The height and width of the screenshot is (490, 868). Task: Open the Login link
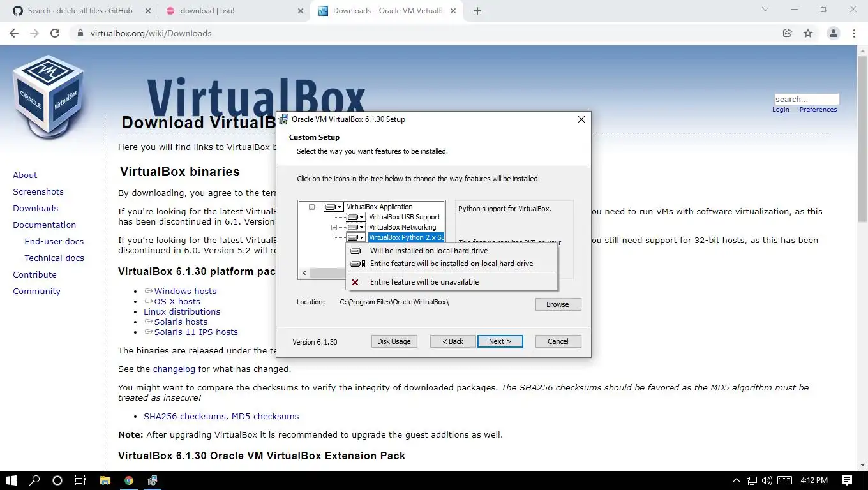click(781, 110)
